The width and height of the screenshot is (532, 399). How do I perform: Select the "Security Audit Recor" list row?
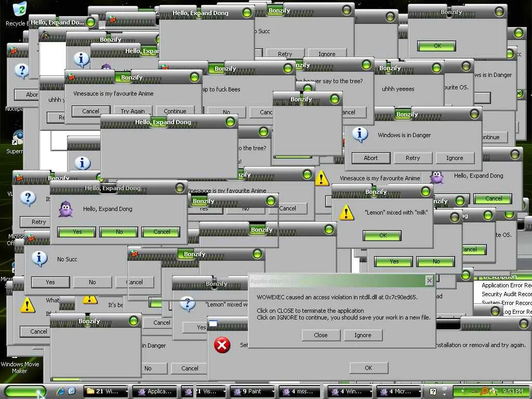pyautogui.click(x=503, y=294)
